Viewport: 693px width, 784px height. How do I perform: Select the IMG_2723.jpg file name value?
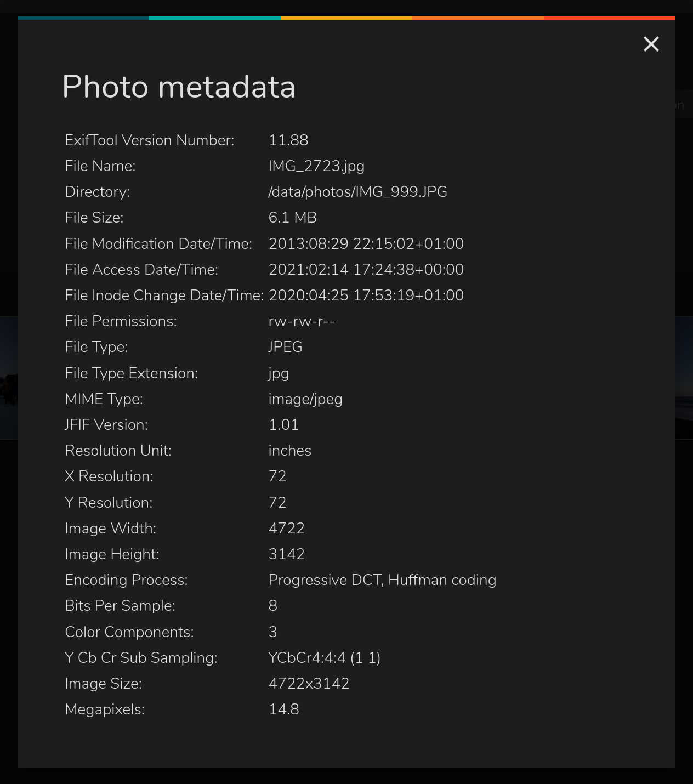pyautogui.click(x=316, y=166)
